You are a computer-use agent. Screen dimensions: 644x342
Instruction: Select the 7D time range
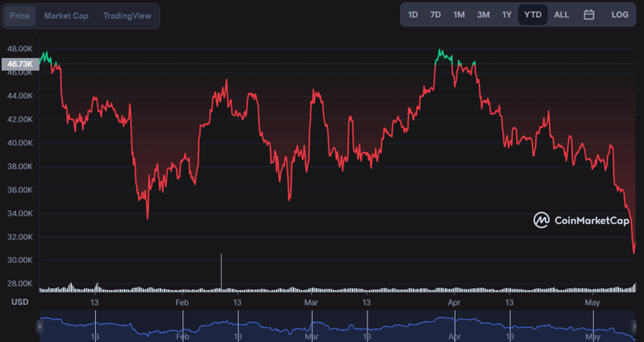(435, 15)
